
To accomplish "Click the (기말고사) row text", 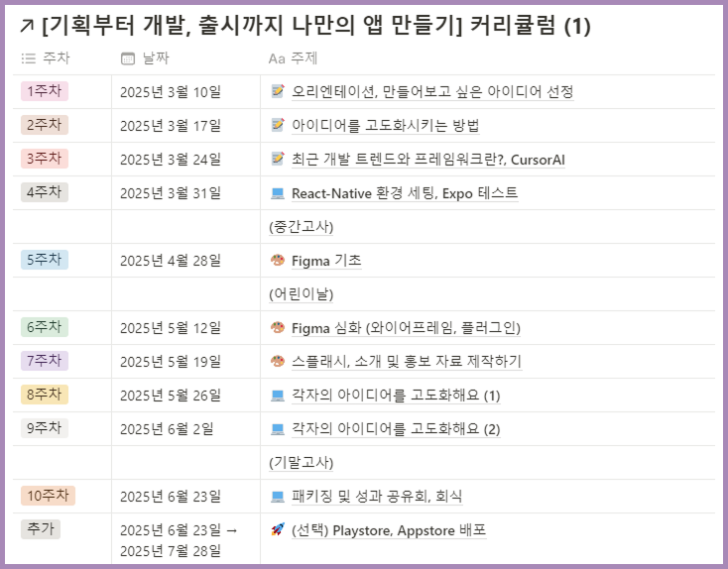I will [x=301, y=463].
